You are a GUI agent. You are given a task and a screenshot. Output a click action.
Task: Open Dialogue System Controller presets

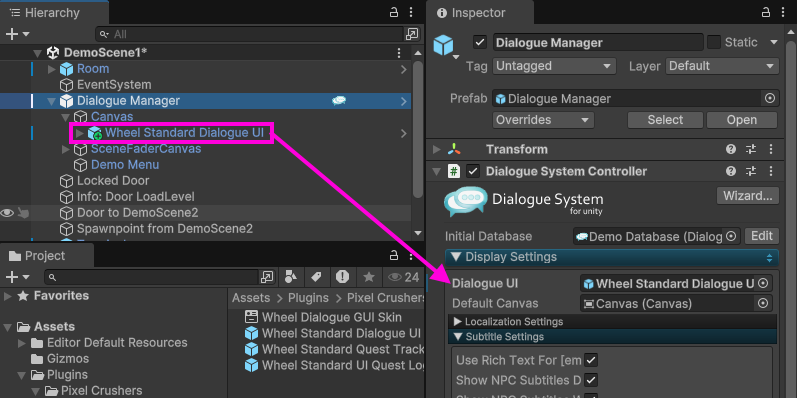tap(751, 171)
